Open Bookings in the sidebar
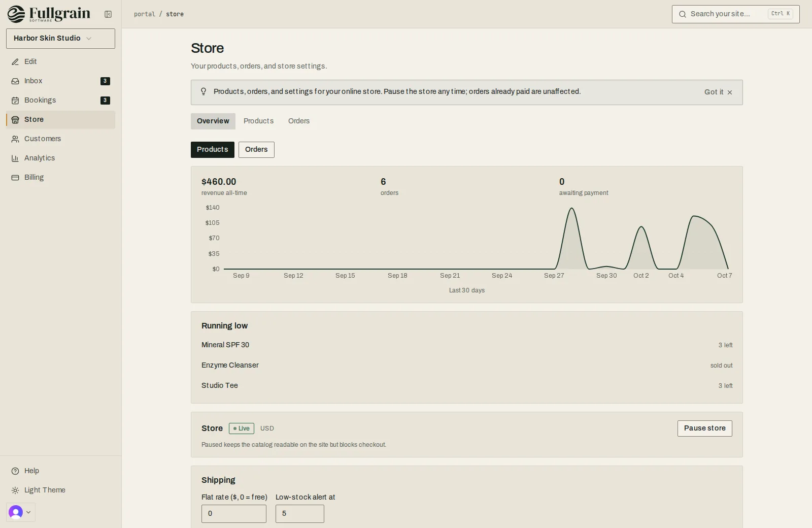 tap(60, 101)
